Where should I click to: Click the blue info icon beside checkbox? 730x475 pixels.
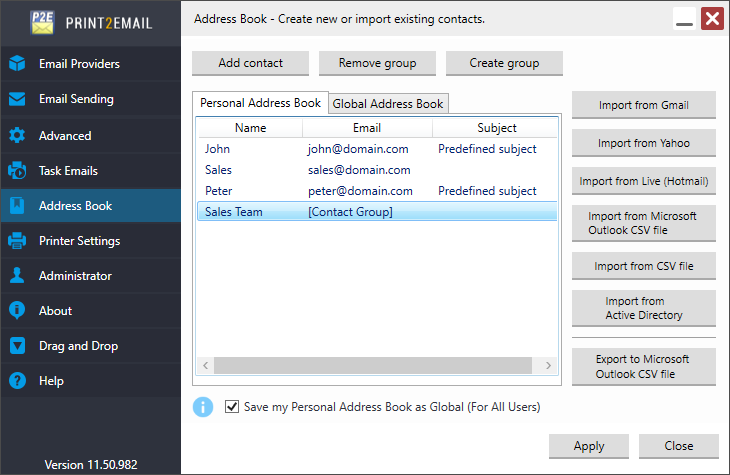tap(203, 407)
